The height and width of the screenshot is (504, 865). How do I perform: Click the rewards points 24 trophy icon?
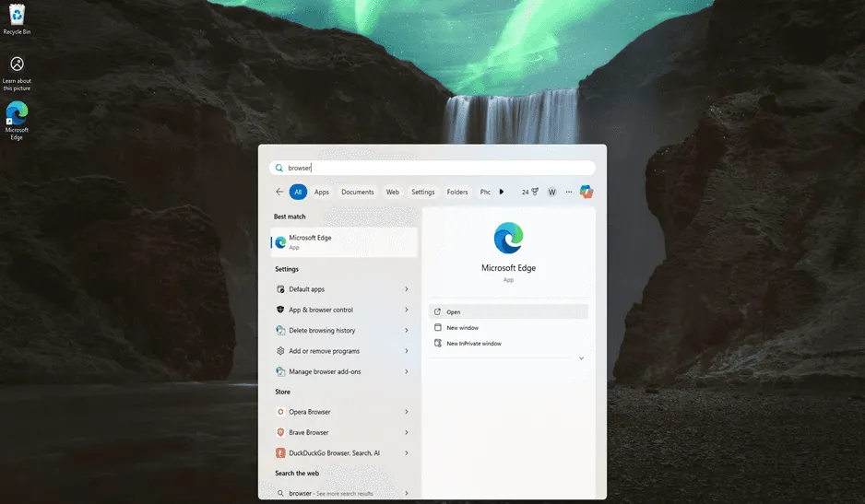[529, 192]
